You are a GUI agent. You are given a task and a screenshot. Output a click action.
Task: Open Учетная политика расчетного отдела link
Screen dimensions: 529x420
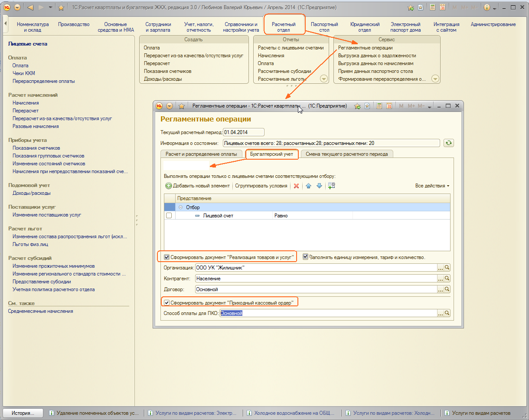54,289
